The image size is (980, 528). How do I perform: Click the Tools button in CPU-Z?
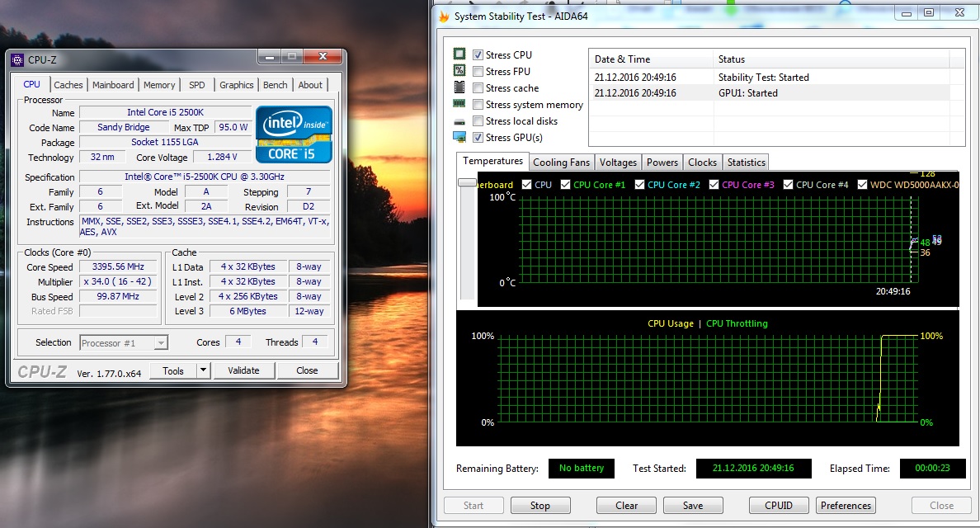click(x=174, y=370)
